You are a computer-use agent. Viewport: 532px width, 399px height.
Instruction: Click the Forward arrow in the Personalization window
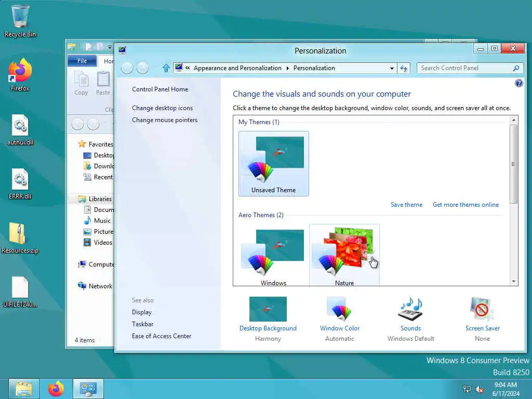(142, 68)
